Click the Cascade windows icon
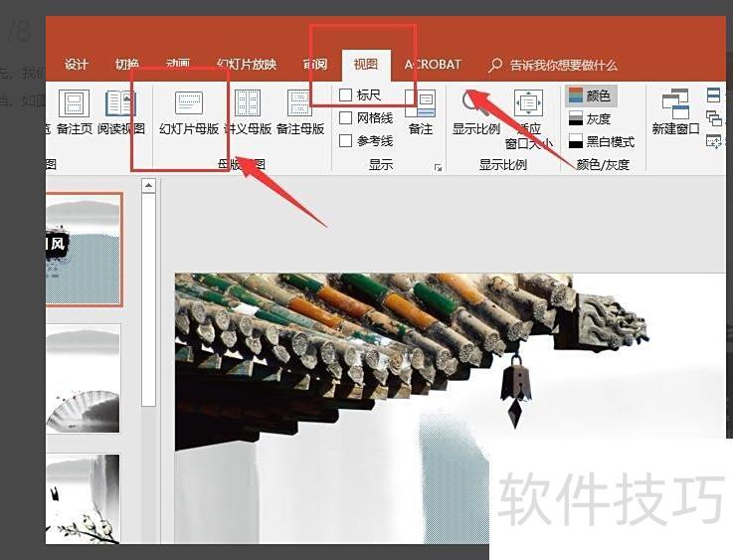The width and height of the screenshot is (733, 560). [x=714, y=118]
